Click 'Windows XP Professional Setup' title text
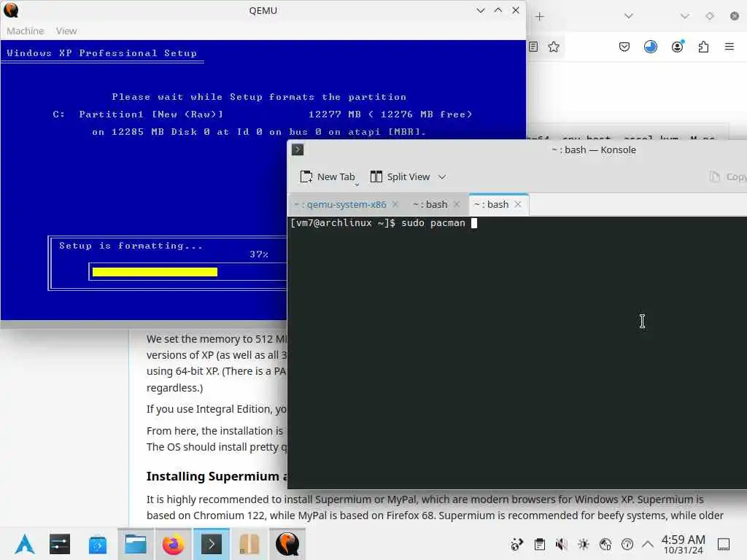Image resolution: width=747 pixels, height=560 pixels. [101, 52]
